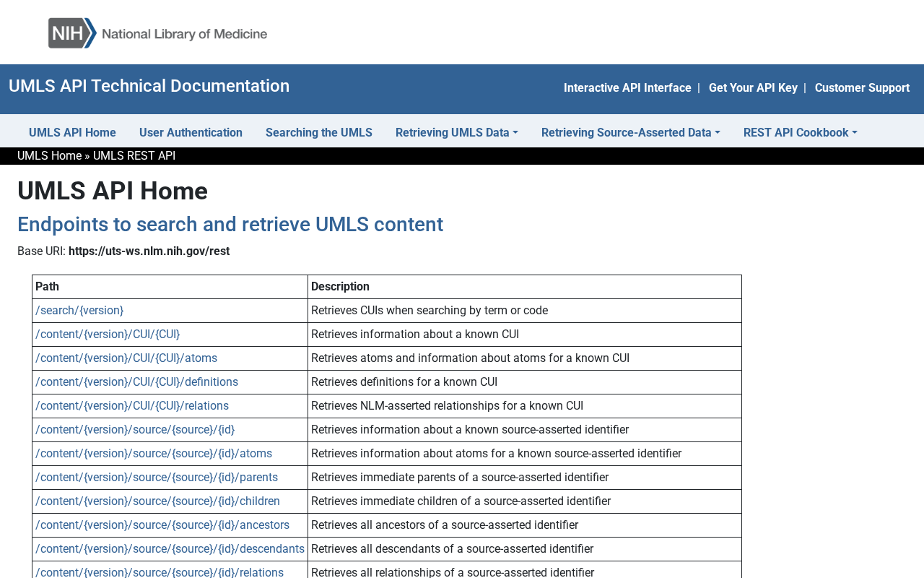The height and width of the screenshot is (578, 924).
Task: Expand Retrieving Source-Asserted Data dropdown
Action: 631,133
